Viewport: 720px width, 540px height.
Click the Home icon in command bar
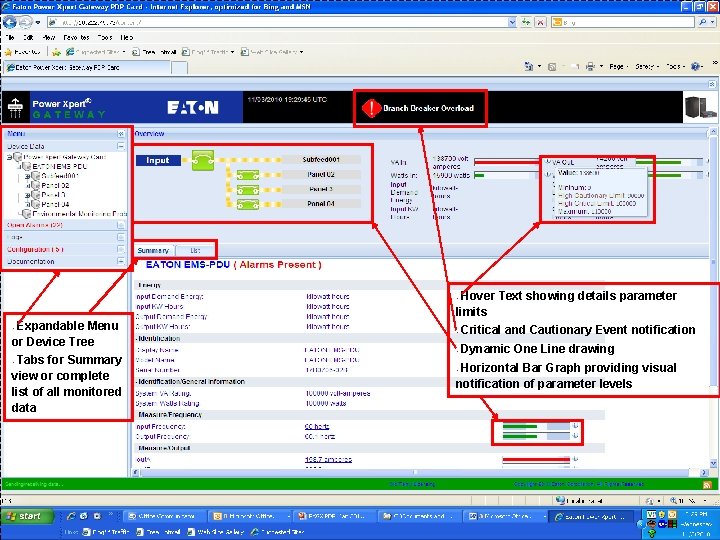pyautogui.click(x=529, y=67)
